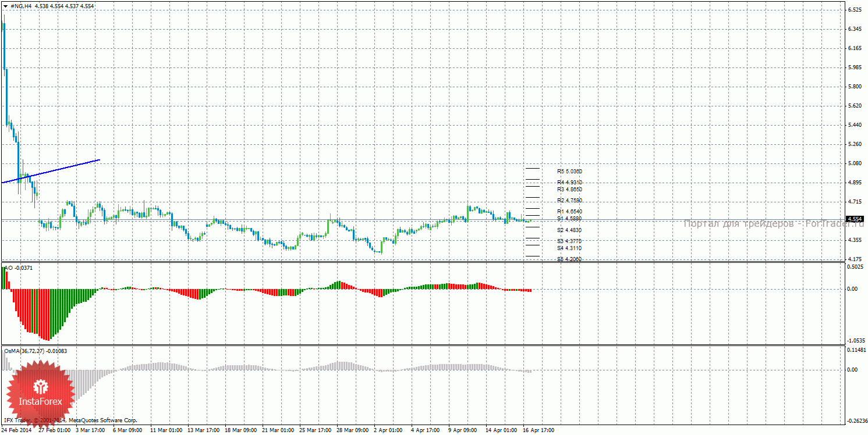
Task: Click the S2 4.4830 pivot label
Action: [569, 230]
